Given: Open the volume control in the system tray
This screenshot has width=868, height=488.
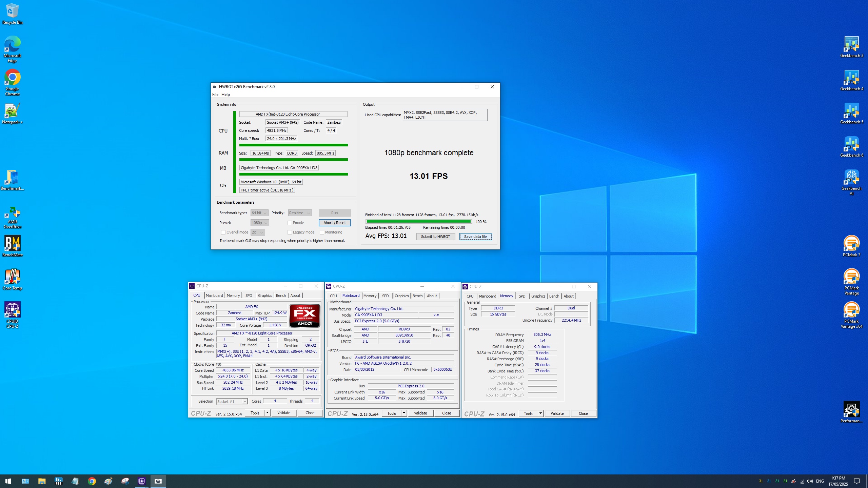Looking at the screenshot, I should click(x=810, y=481).
